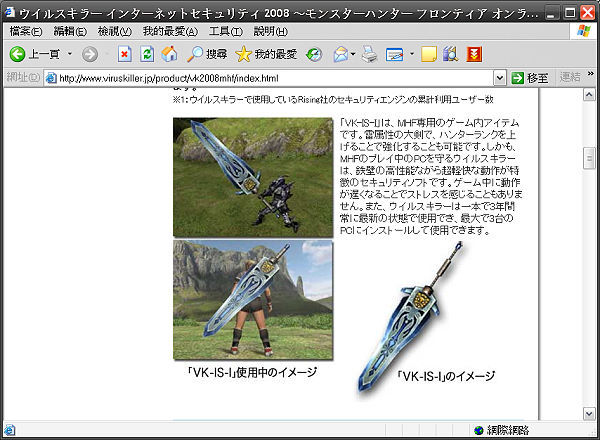600x440 pixels.
Task: Click the 網址(D) address label
Action: 23,78
